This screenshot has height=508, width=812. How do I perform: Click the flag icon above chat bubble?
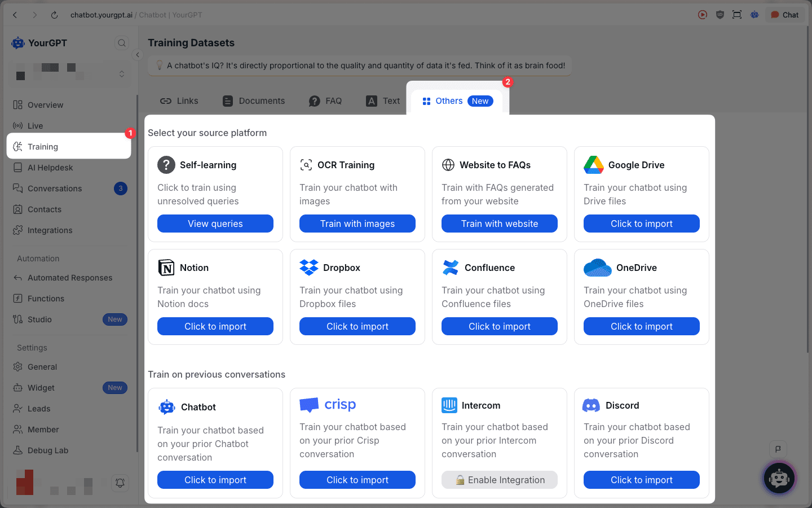[778, 449]
